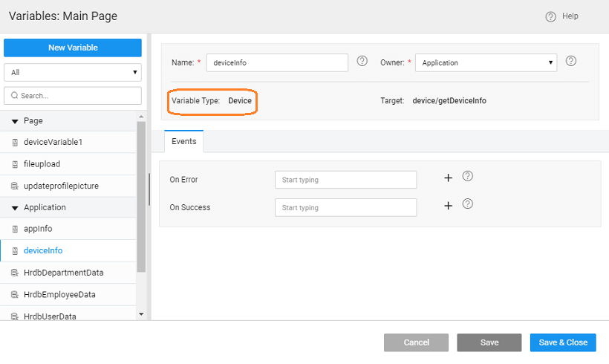This screenshot has width=609, height=364.
Task: Click the Help question mark icon
Action: (x=550, y=16)
